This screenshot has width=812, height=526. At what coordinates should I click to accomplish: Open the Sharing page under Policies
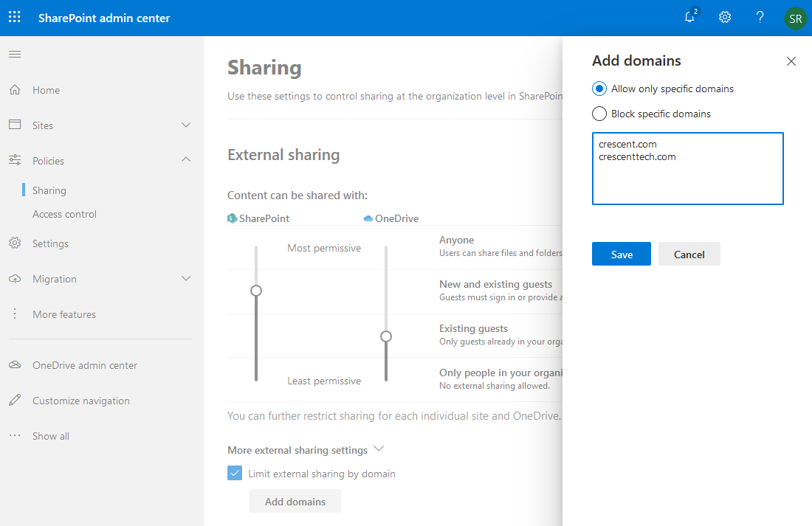tap(48, 190)
